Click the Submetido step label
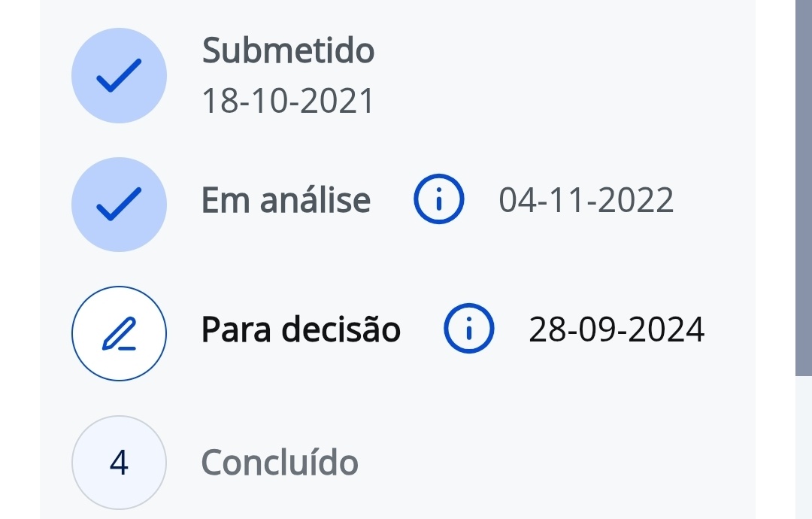Viewport: 812px width, 519px height. point(288,50)
